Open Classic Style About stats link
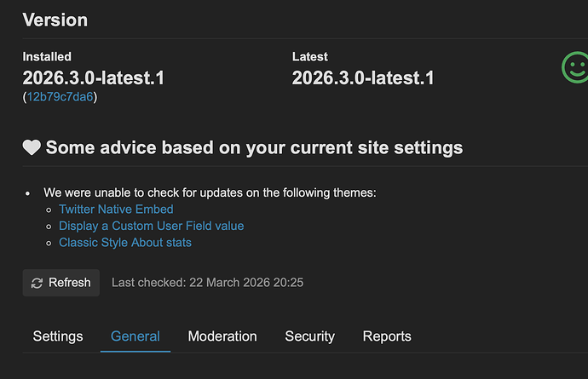 click(125, 243)
